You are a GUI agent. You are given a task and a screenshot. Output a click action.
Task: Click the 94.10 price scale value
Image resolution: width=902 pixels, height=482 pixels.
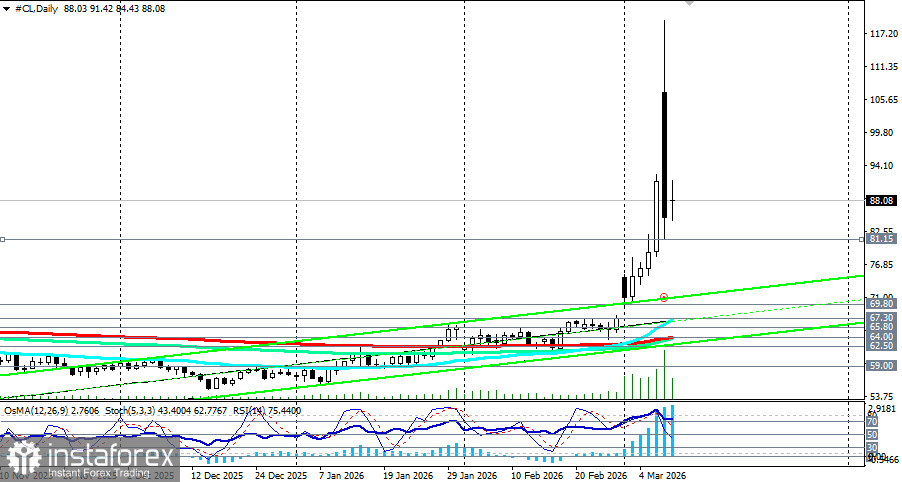pos(884,165)
